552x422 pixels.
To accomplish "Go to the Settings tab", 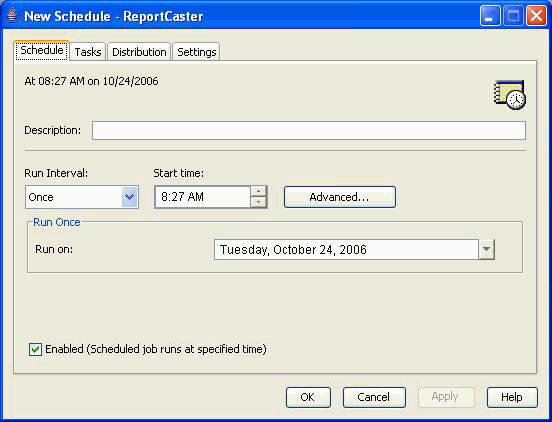I will [196, 52].
